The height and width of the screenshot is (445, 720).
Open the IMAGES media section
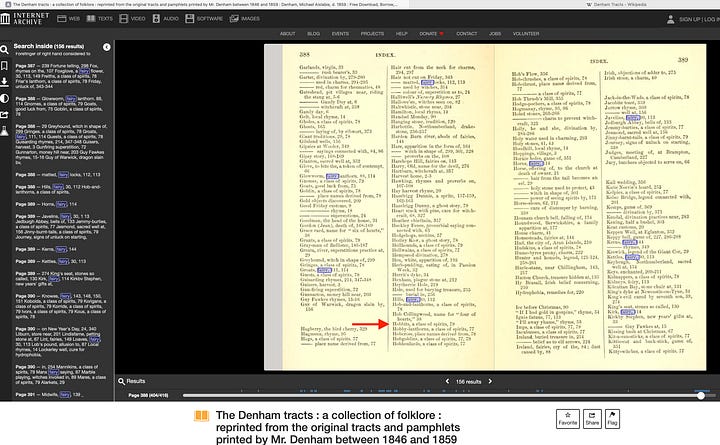tap(245, 19)
